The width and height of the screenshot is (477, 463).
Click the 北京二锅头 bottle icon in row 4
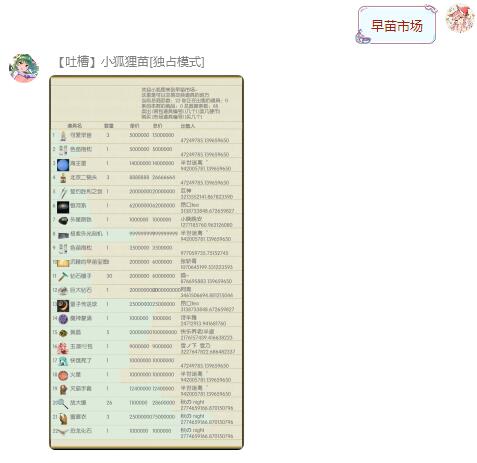tap(63, 178)
